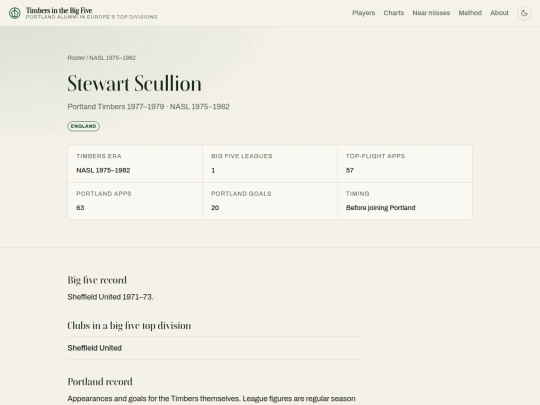Click 'Clubs in a big five top division' heading
Screen dimensions: 540x405
click(x=129, y=326)
